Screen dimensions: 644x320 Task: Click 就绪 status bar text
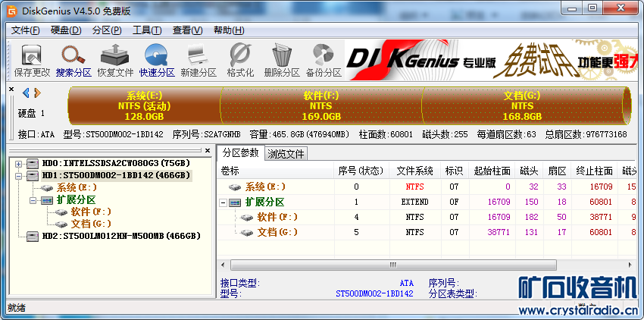point(17,308)
